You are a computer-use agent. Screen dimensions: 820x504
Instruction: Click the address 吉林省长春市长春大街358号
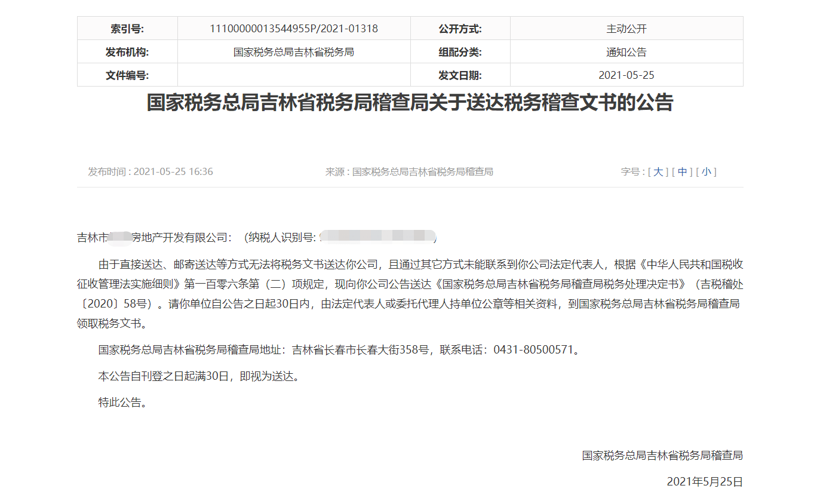click(361, 350)
